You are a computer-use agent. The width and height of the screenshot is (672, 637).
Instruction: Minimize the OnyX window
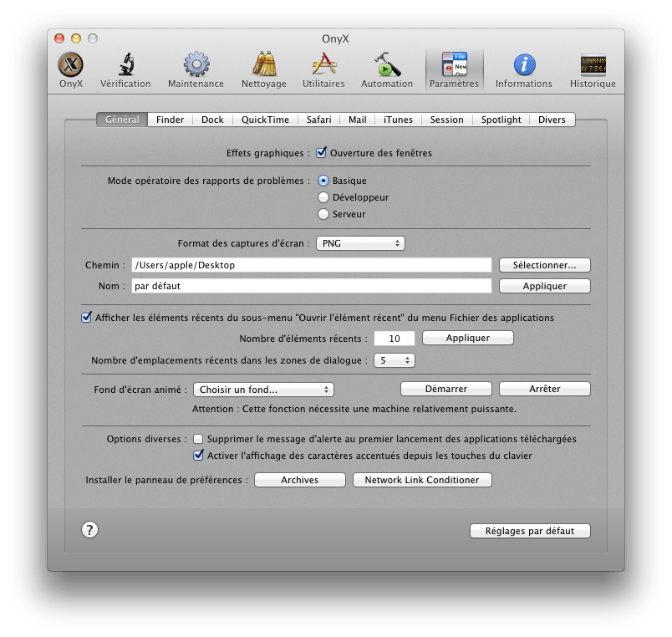[76, 38]
